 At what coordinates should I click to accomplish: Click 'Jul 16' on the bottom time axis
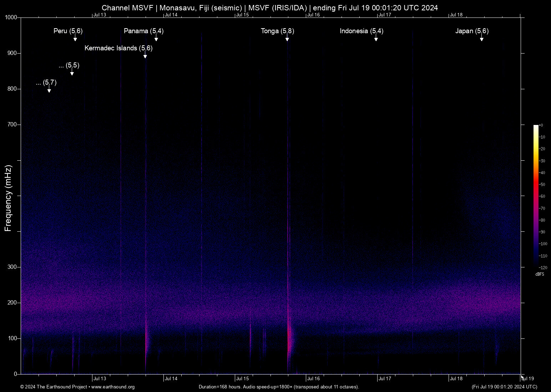(314, 379)
